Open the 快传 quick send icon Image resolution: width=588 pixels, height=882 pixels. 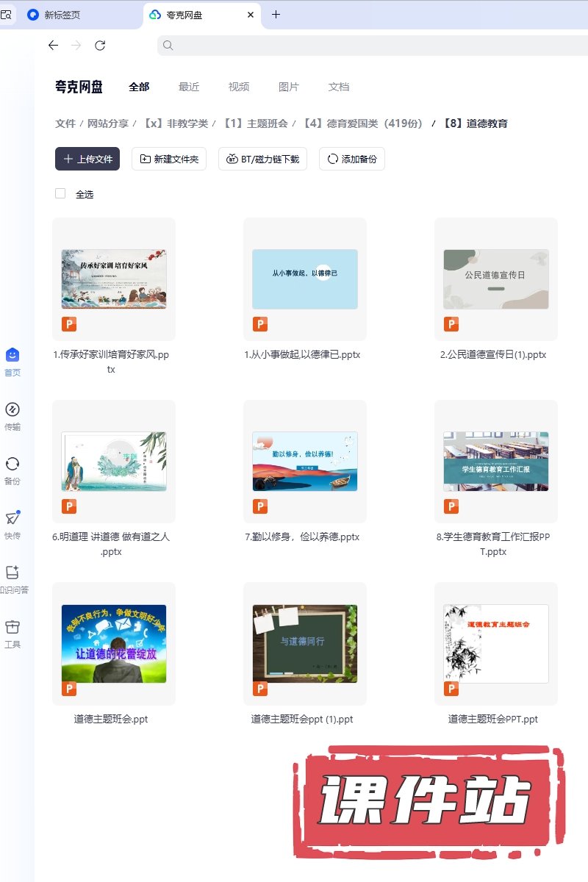(12, 519)
